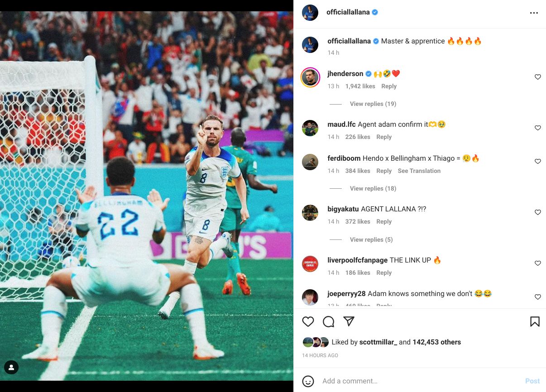The width and height of the screenshot is (546, 392).
Task: Like the post with the heart icon
Action: pyautogui.click(x=308, y=321)
